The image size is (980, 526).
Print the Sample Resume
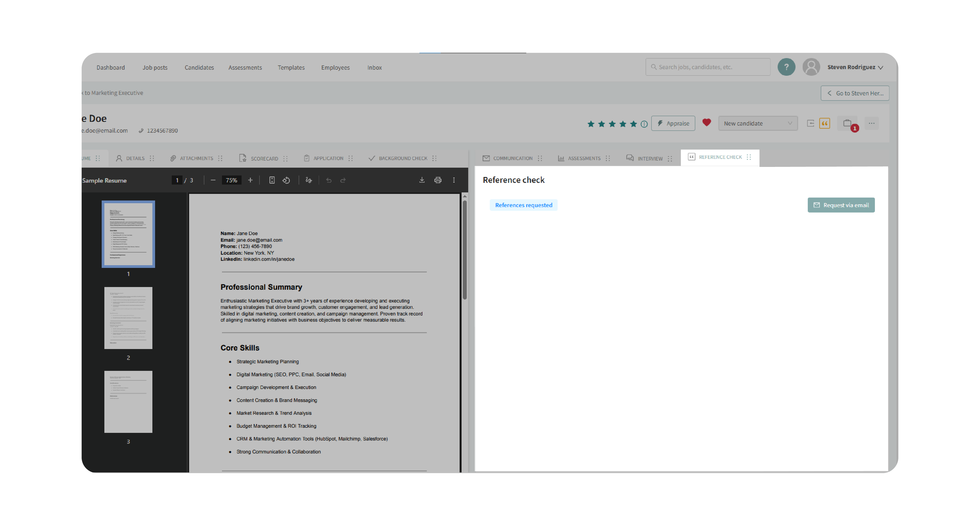pyautogui.click(x=438, y=180)
